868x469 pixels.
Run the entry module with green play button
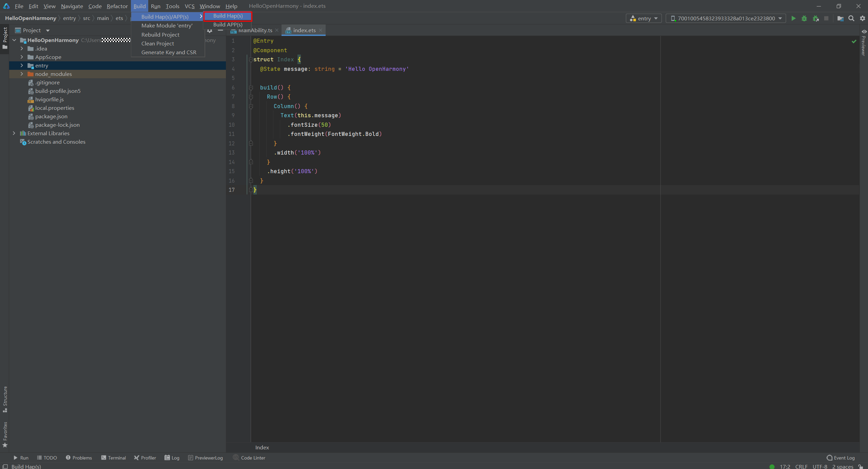pyautogui.click(x=793, y=18)
